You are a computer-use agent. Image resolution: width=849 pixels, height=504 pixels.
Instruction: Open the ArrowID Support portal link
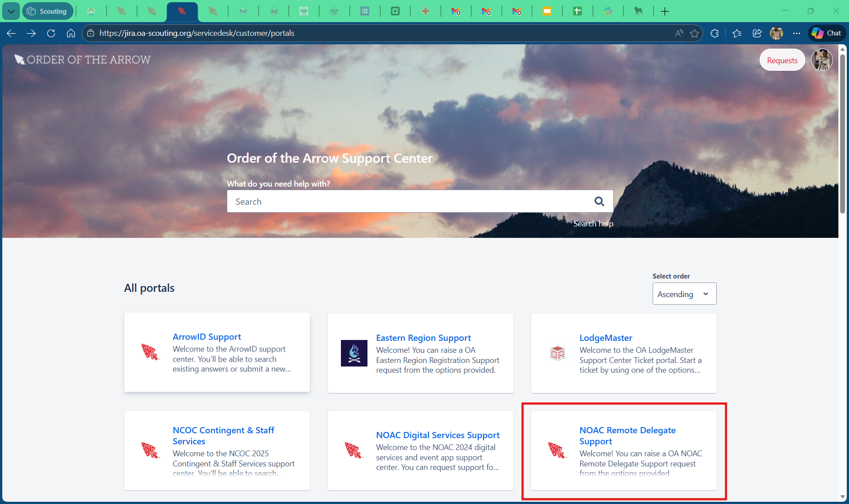coord(207,336)
